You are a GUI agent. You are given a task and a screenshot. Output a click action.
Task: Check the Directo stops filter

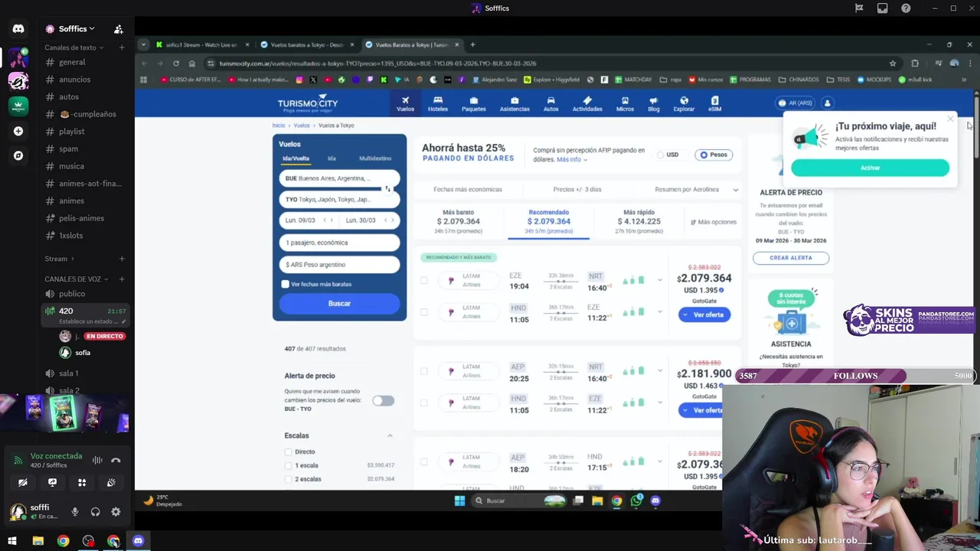pyautogui.click(x=288, y=452)
